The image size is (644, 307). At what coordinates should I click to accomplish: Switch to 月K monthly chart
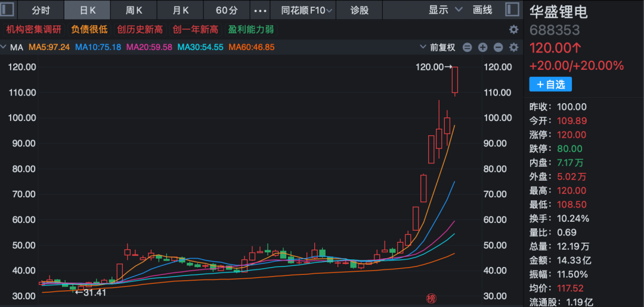click(x=181, y=10)
